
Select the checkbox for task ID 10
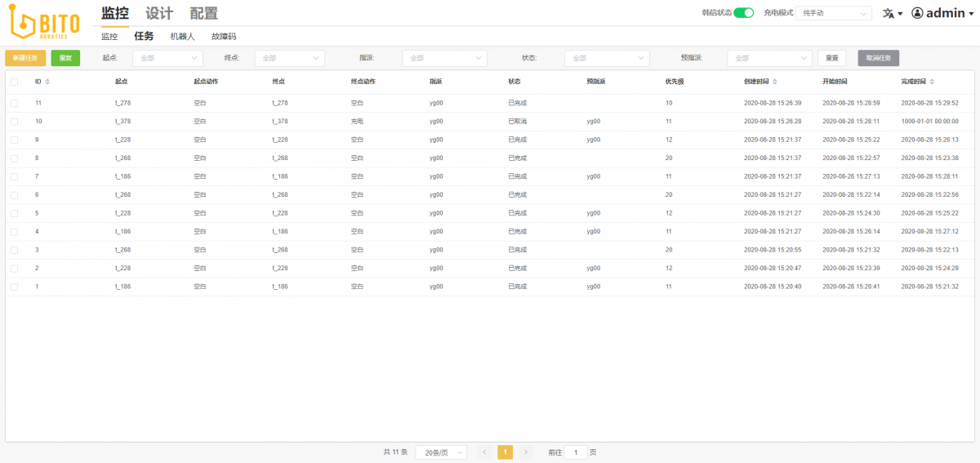coord(14,121)
